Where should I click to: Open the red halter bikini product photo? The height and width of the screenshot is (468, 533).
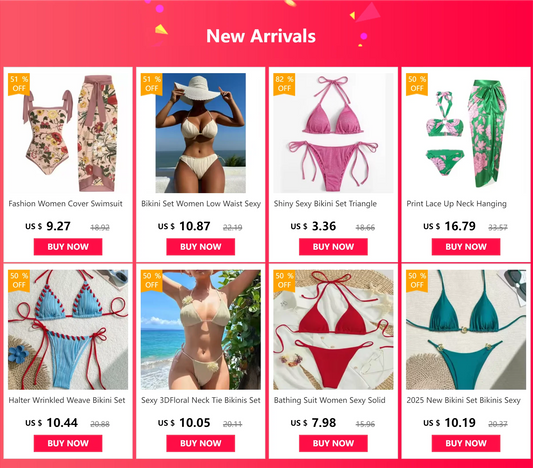[333, 330]
